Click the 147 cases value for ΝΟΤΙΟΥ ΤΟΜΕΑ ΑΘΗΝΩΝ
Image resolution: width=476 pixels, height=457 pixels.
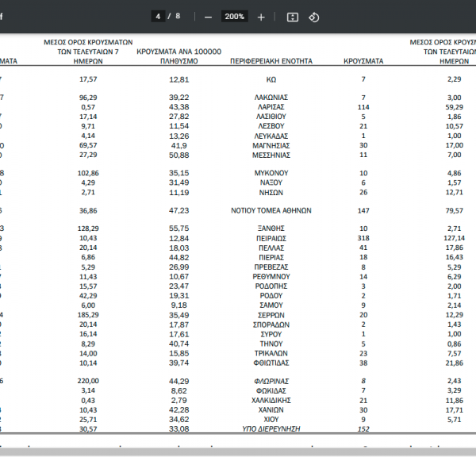coord(363,210)
